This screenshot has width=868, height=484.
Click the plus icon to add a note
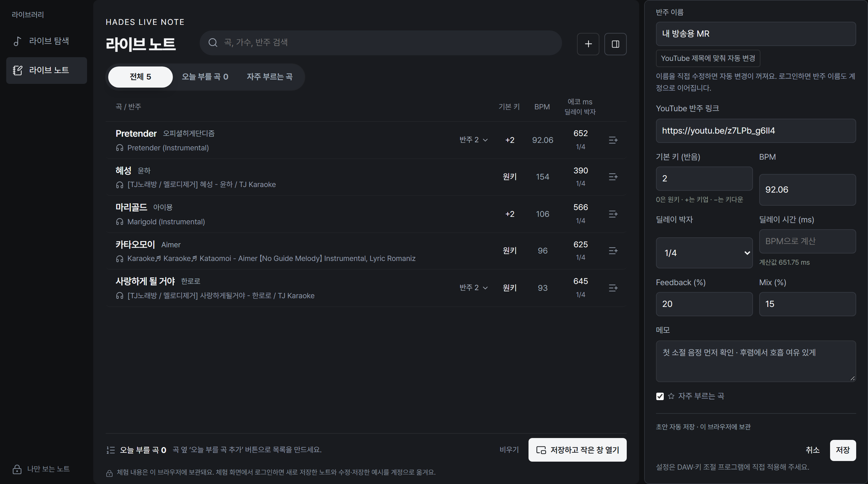coord(588,44)
